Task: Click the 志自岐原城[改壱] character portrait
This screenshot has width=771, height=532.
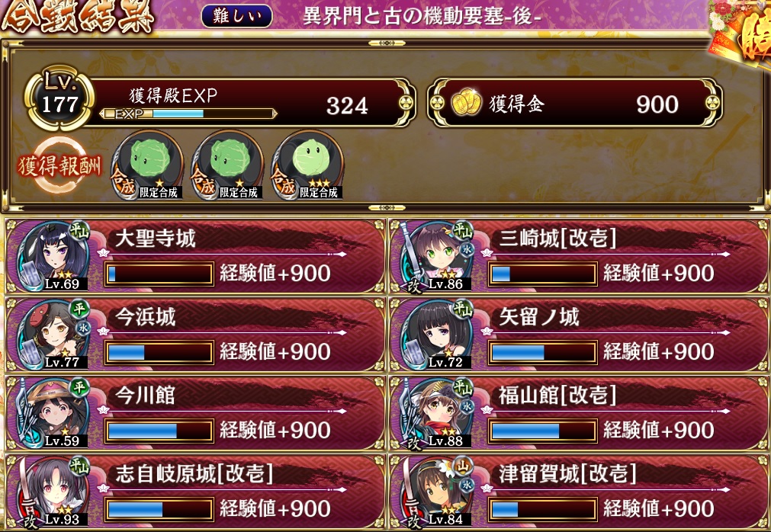Action: (x=53, y=492)
